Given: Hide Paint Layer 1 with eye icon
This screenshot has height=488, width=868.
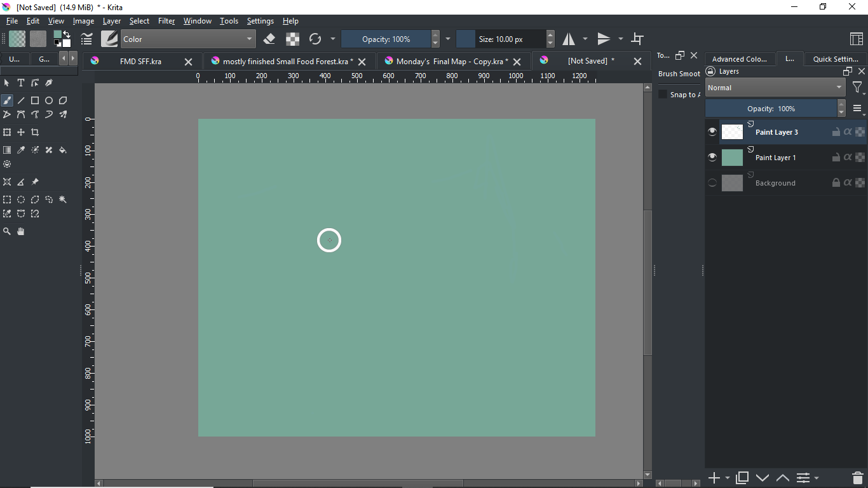Looking at the screenshot, I should coord(712,158).
